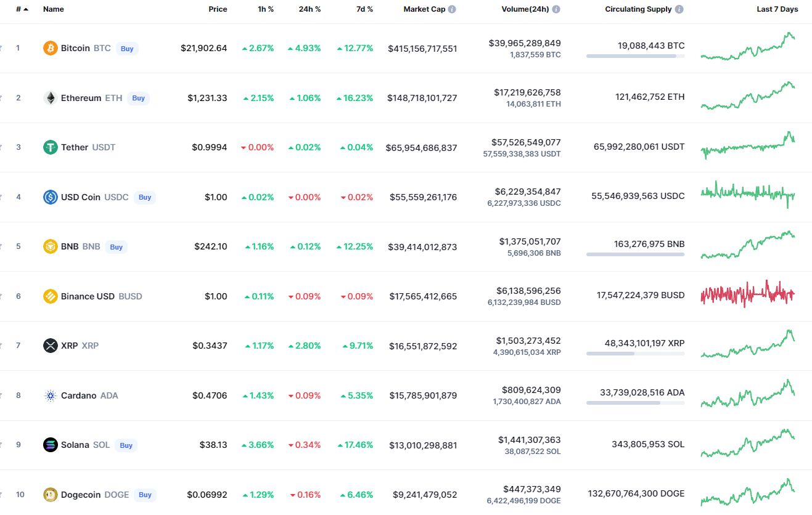Viewport: 812px width, 515px height.
Task: Click the Dogecoin logo icon
Action: pyautogui.click(x=51, y=495)
